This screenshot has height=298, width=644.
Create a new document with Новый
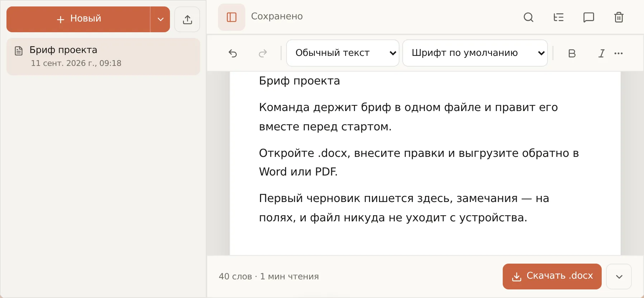click(79, 19)
